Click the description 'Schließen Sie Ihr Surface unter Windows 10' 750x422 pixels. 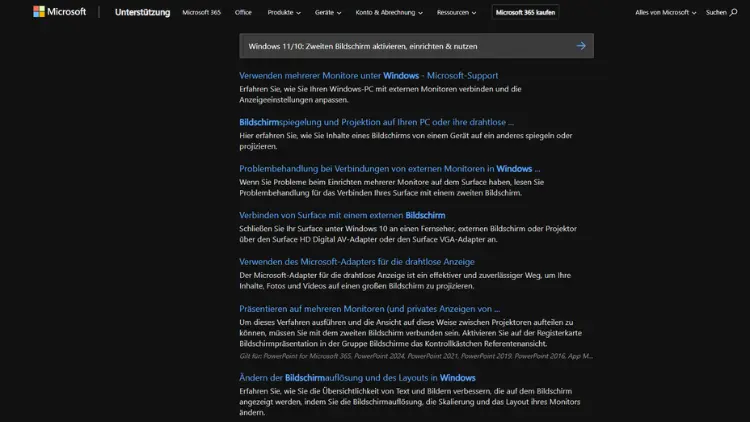tap(408, 233)
